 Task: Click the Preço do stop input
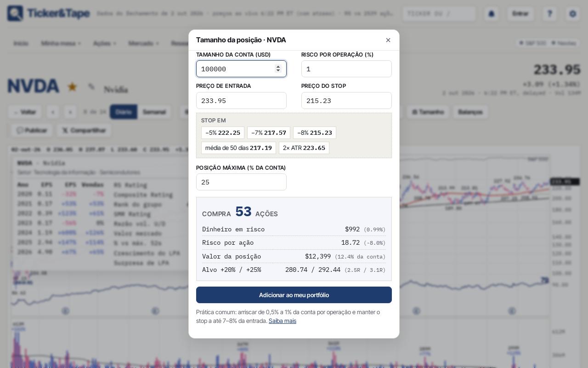[346, 101]
